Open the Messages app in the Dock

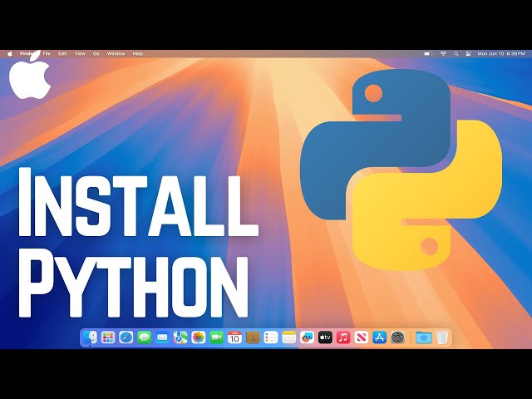144,337
